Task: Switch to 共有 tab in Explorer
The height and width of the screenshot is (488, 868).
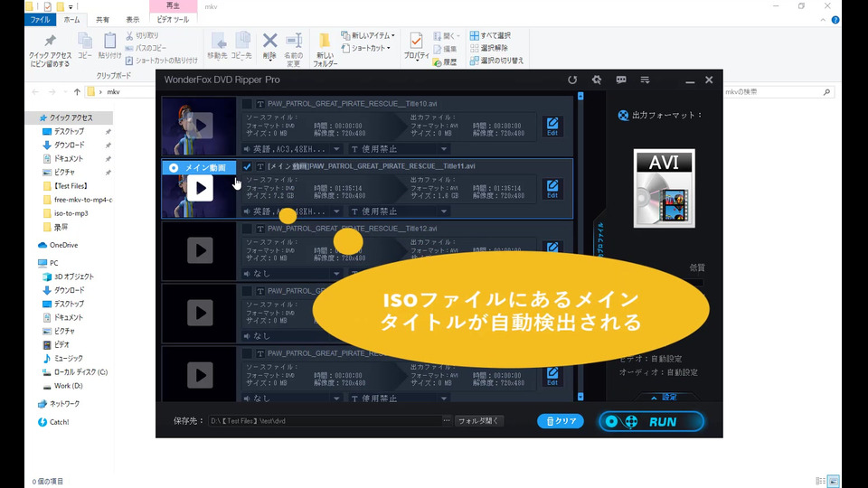Action: pos(102,20)
